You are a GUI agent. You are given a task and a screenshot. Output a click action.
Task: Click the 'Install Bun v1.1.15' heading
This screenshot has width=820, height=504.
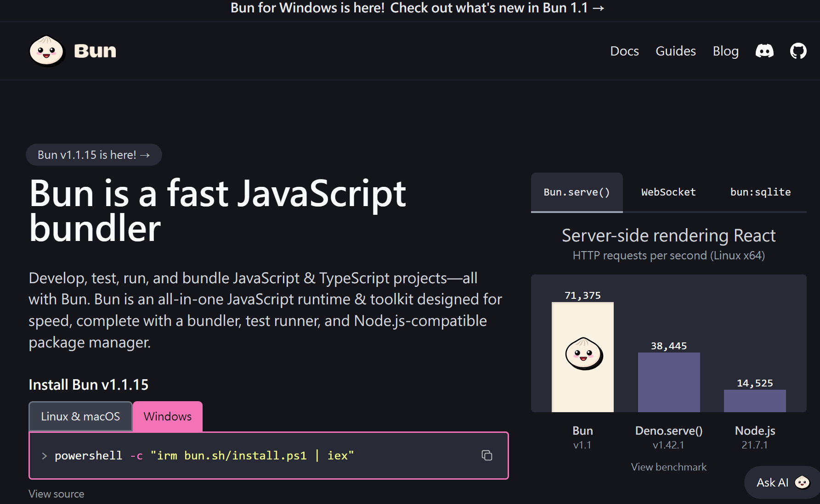(x=89, y=385)
